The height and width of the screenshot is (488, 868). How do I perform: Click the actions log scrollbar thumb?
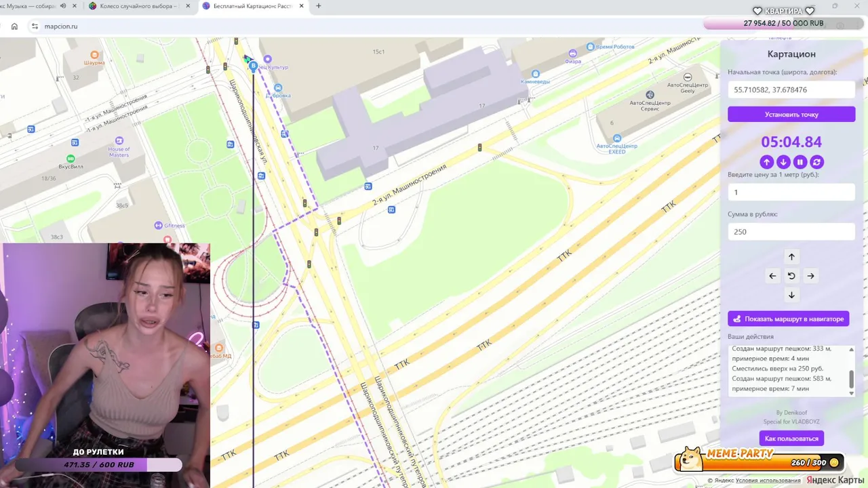pyautogui.click(x=852, y=380)
